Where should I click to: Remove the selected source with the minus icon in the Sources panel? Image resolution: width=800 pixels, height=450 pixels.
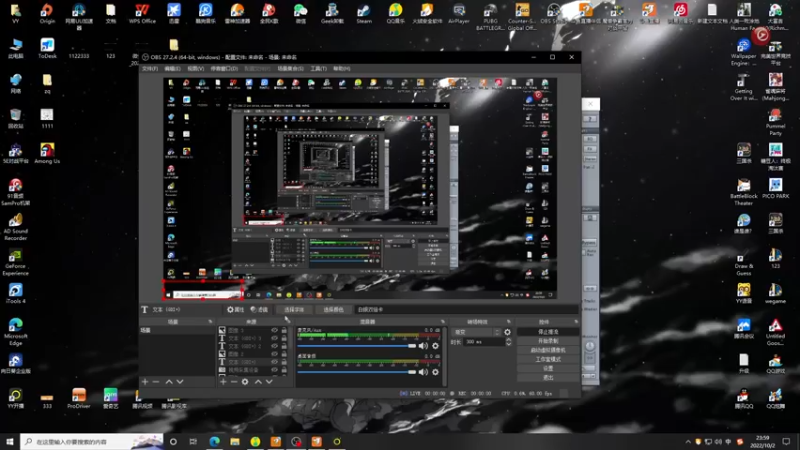click(x=234, y=382)
